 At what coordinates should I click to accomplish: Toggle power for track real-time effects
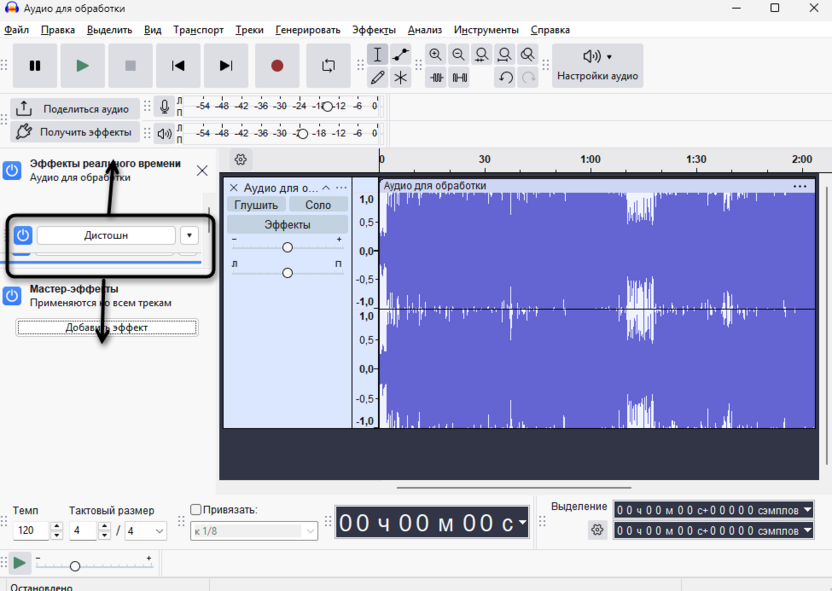[x=12, y=171]
